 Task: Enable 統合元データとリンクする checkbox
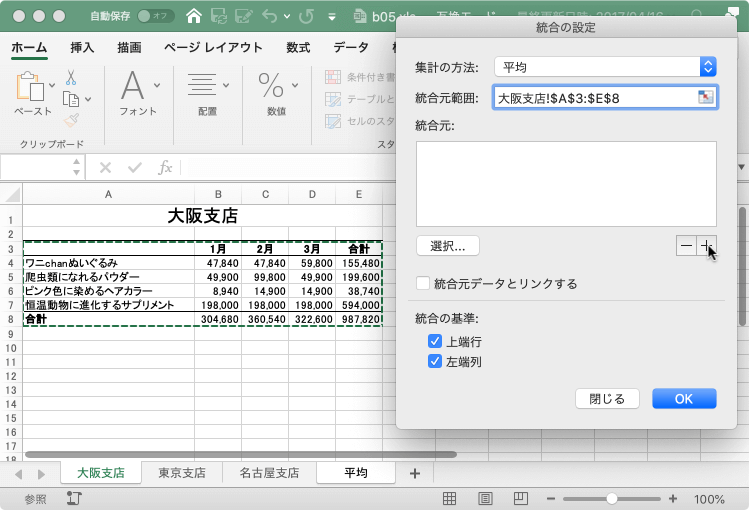pyautogui.click(x=423, y=283)
